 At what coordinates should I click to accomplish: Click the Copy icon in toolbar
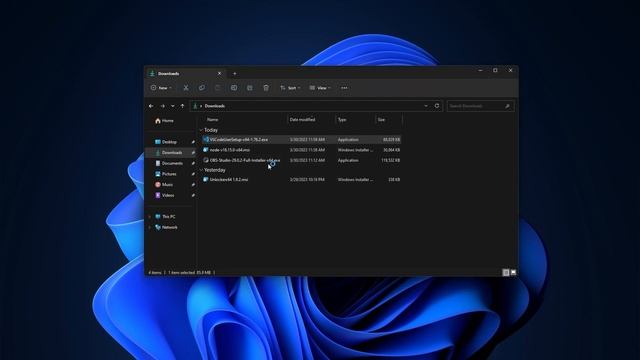[202, 88]
